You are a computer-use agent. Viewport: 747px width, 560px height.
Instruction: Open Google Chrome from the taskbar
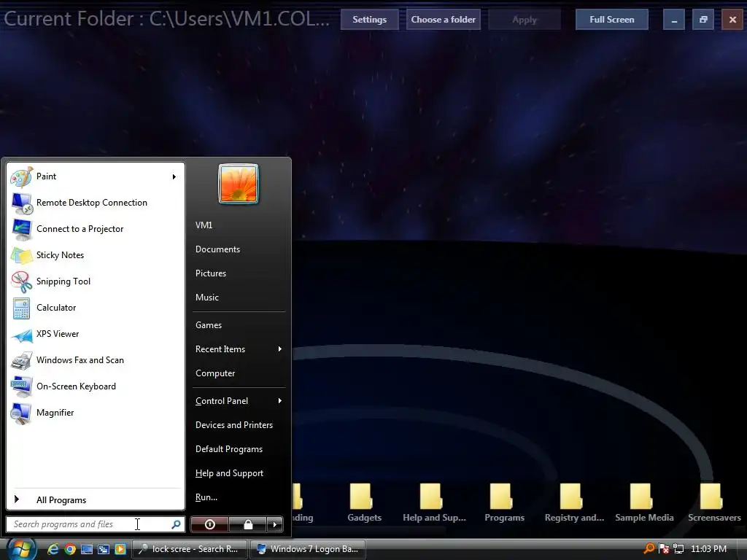(70, 549)
